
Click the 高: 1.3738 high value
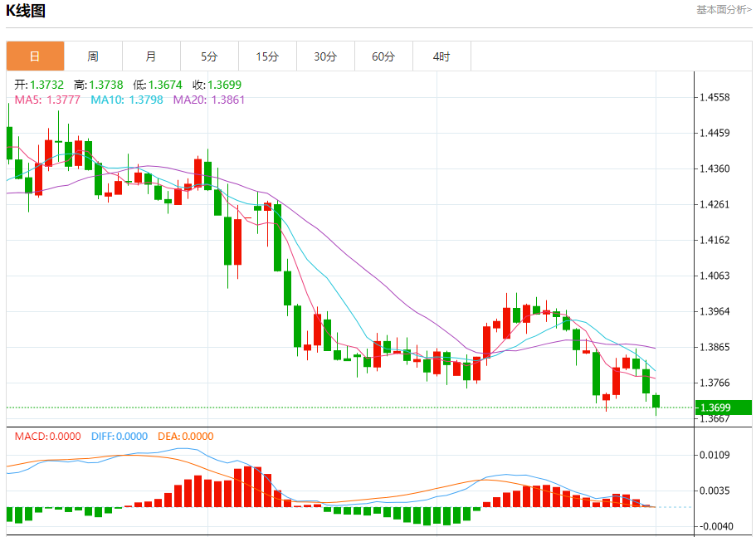pyautogui.click(x=99, y=85)
